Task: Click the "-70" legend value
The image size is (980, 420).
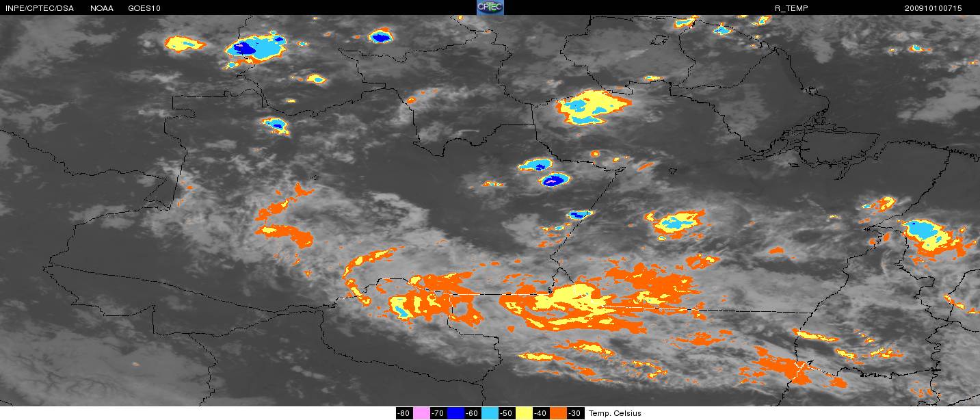Action: point(438,413)
